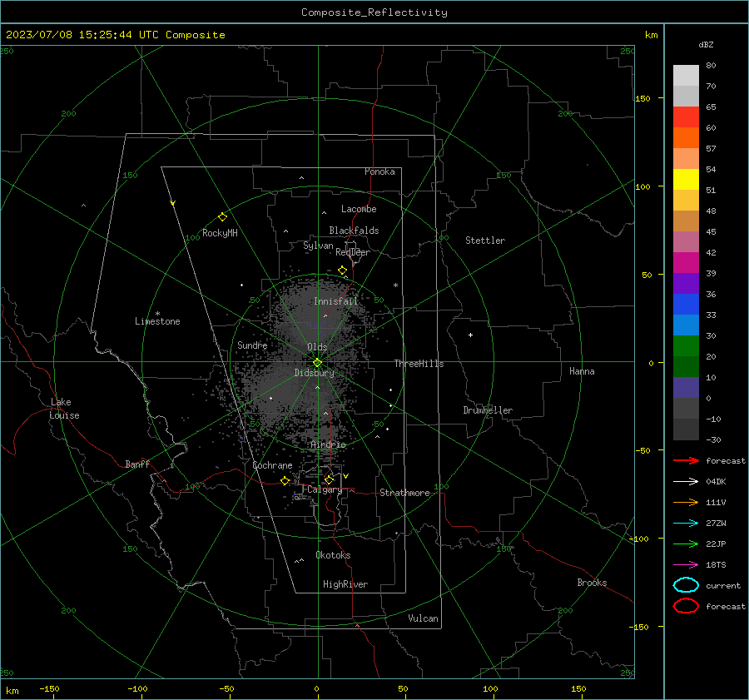
Task: Click the yellow V marker east of Calgary
Action: pos(346,476)
